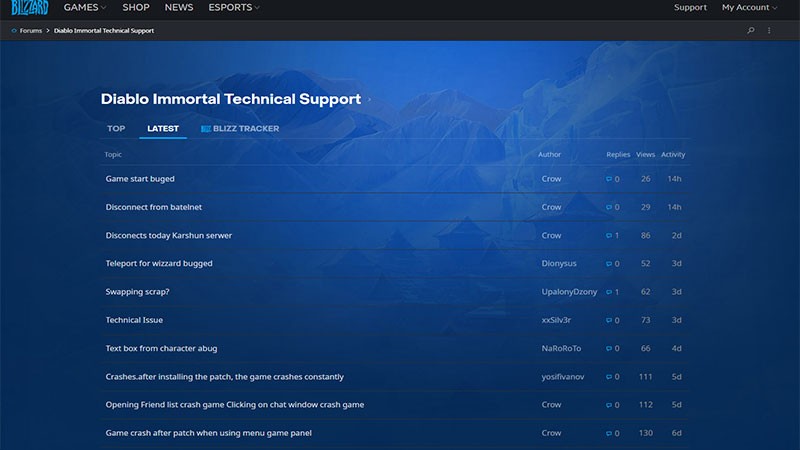The width and height of the screenshot is (800, 450).
Task: Open topic about crashes after installing the patch
Action: tap(224, 377)
